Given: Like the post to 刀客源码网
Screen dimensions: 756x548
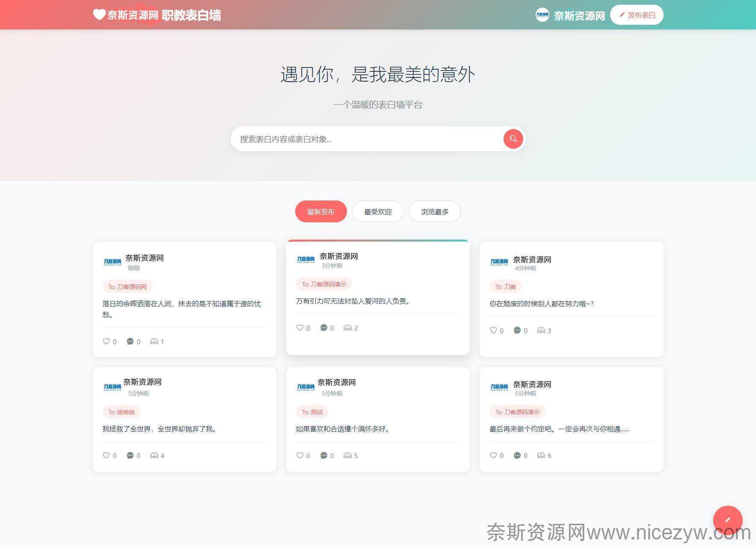Looking at the screenshot, I should pyautogui.click(x=107, y=341).
